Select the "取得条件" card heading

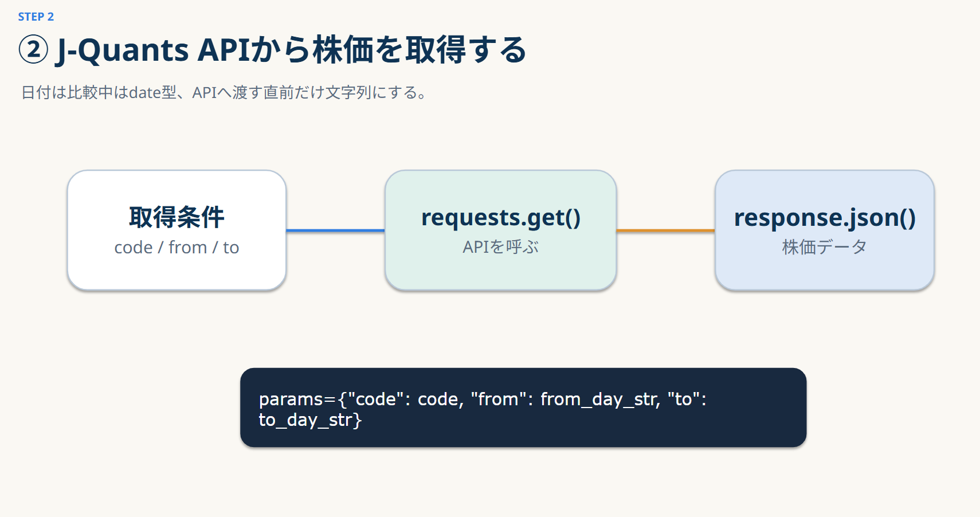pos(177,217)
